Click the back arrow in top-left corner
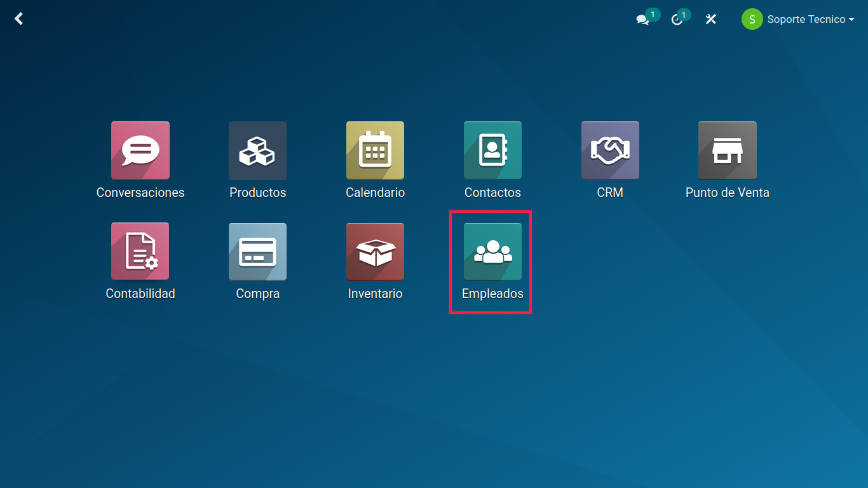This screenshot has height=488, width=868. coord(19,19)
